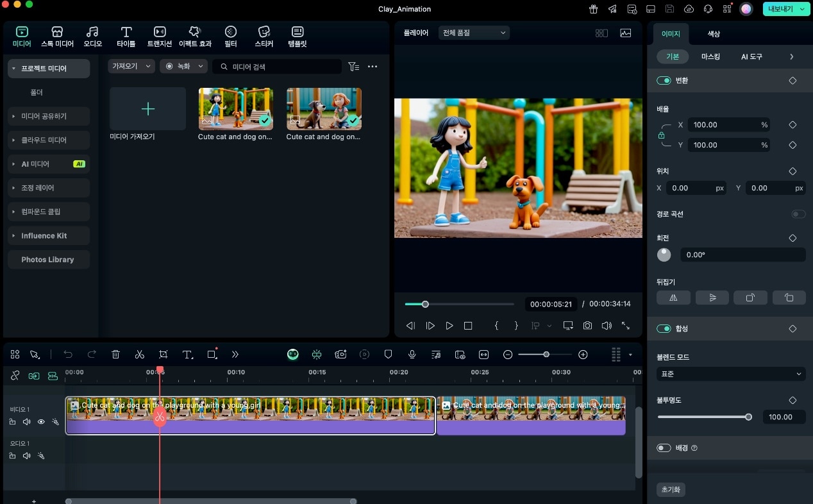The image size is (813, 504).
Task: Toggle the 변환 switch off
Action: click(664, 81)
